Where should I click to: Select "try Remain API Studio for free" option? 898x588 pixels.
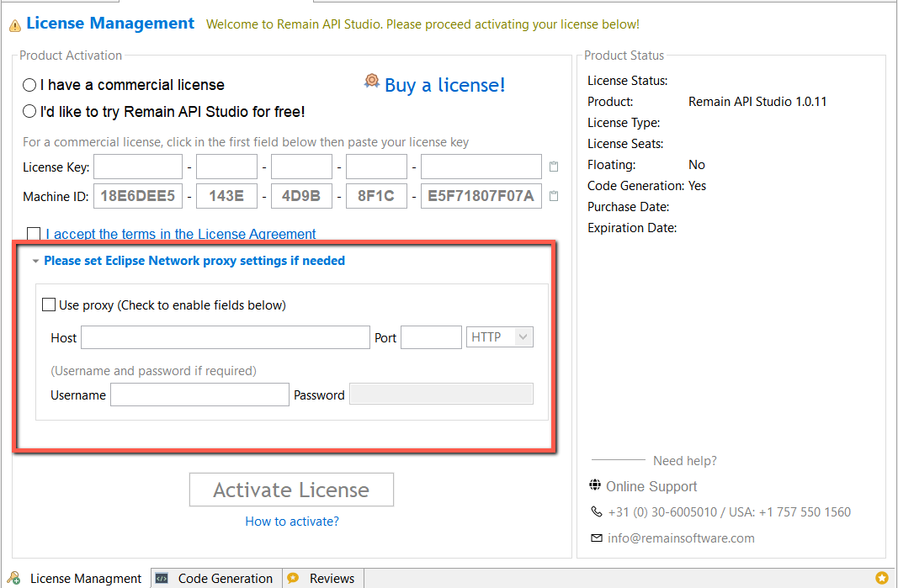coord(29,112)
